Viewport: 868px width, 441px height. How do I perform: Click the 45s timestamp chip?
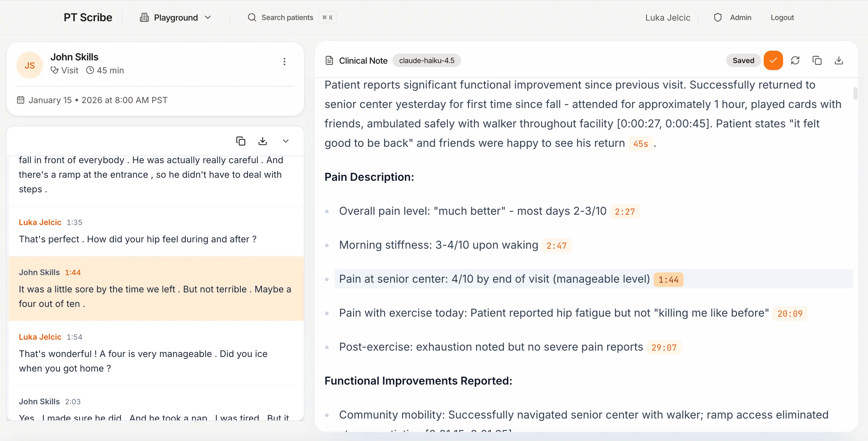pyautogui.click(x=640, y=144)
